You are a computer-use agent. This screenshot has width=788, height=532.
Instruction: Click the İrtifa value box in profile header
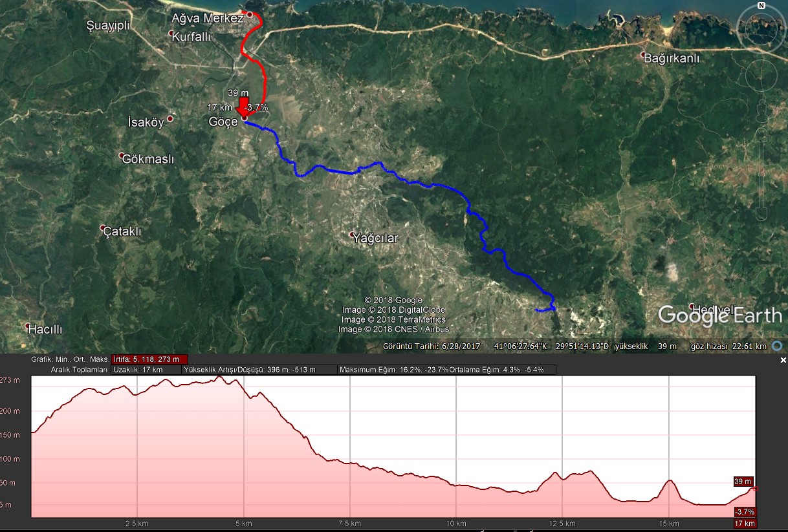[x=149, y=359]
